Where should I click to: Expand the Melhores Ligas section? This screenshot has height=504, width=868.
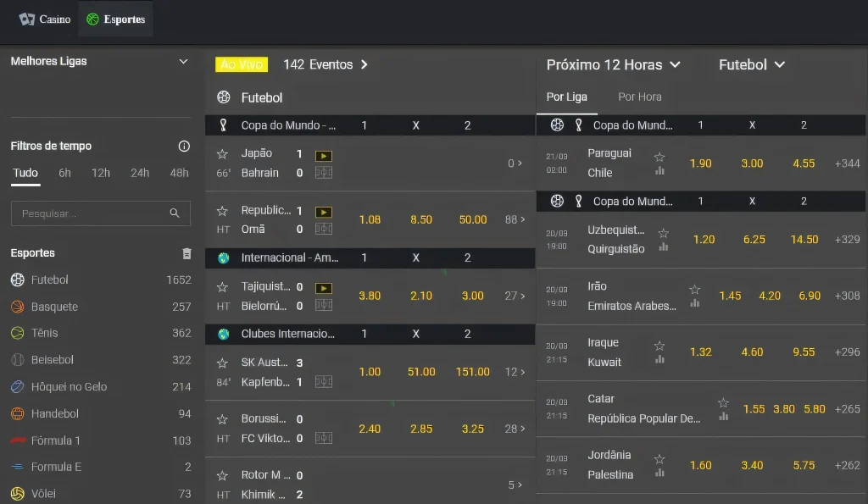click(183, 61)
